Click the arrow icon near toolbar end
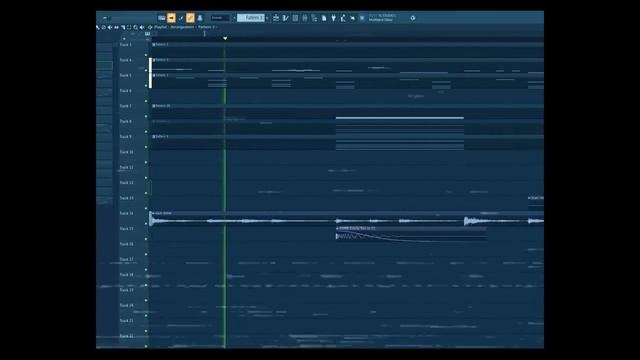Image resolution: width=640 pixels, height=360 pixels. click(353, 18)
